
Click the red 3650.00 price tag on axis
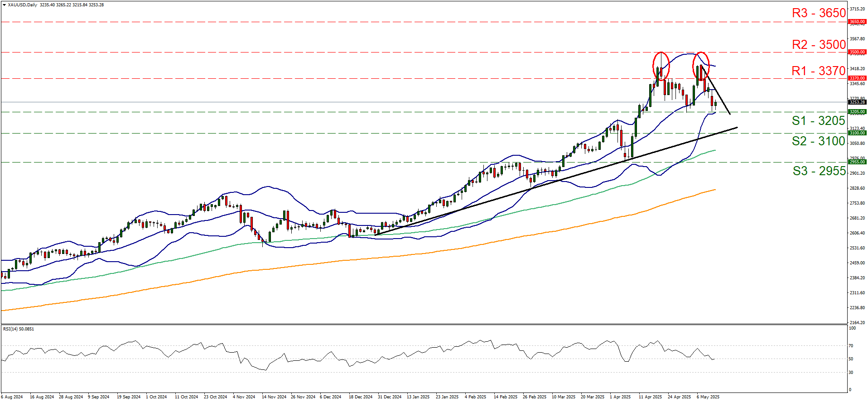click(857, 22)
